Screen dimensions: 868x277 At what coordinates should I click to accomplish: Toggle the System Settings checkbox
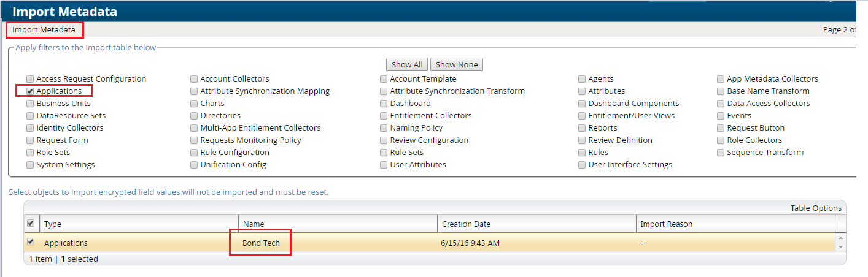pyautogui.click(x=30, y=165)
